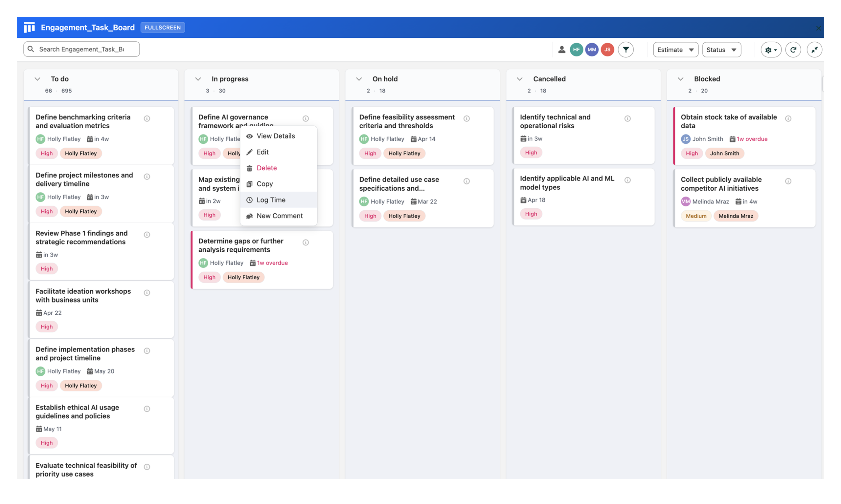Choose Delete in the context menu

266,168
